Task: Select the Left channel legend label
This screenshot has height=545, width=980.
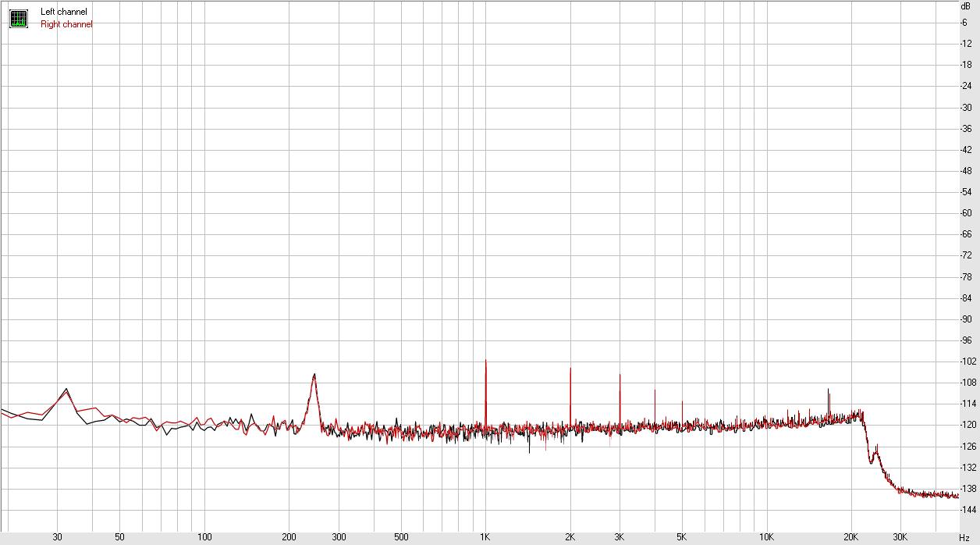Action: pos(64,12)
